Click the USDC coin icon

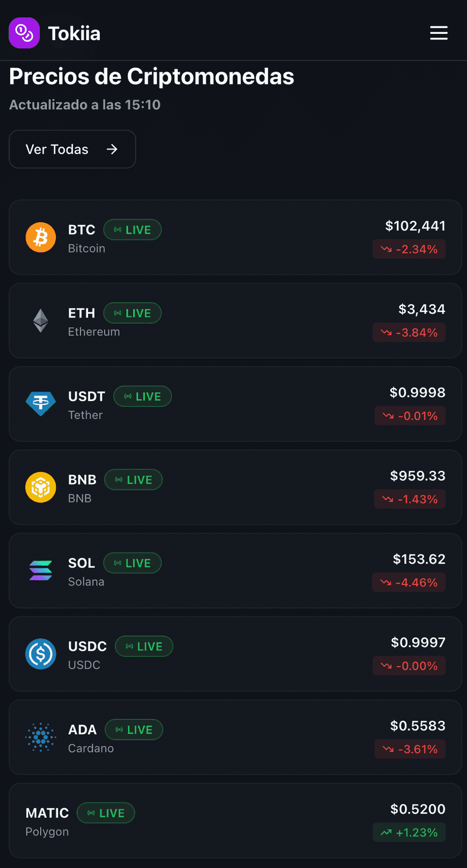(x=41, y=654)
